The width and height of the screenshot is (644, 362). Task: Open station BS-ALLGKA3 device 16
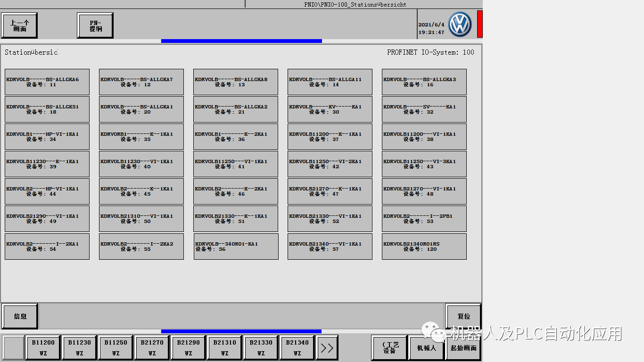(424, 82)
